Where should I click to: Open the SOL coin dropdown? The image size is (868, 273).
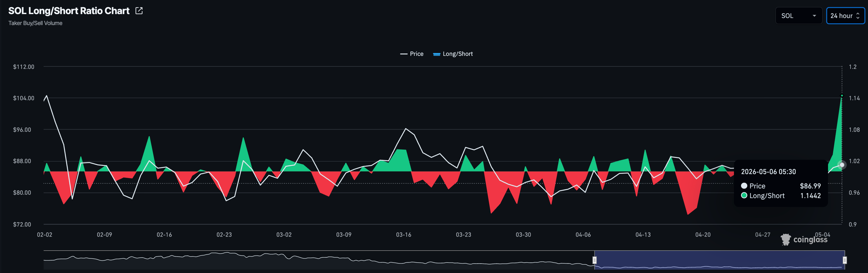tap(798, 16)
